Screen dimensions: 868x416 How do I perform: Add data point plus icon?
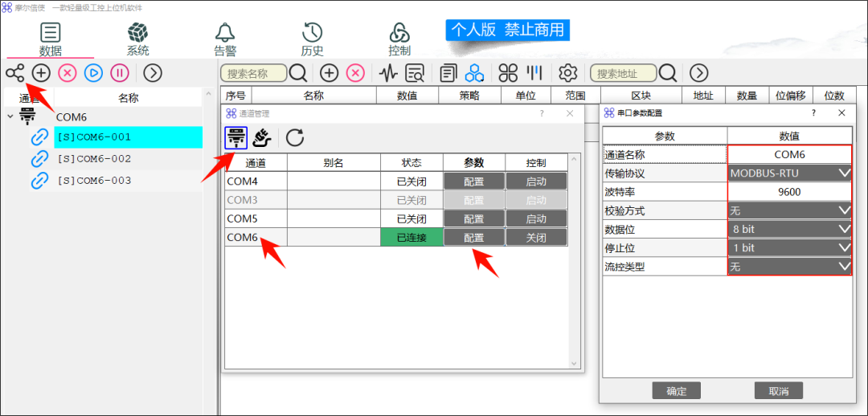pos(330,73)
